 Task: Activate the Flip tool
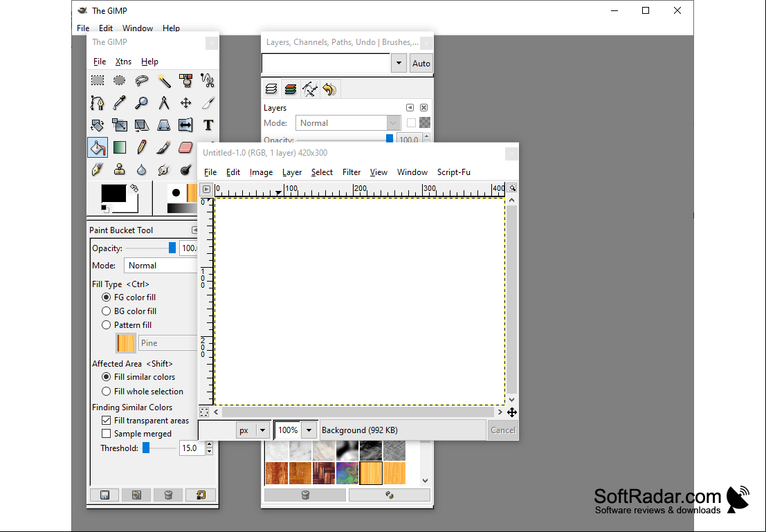[x=185, y=125]
